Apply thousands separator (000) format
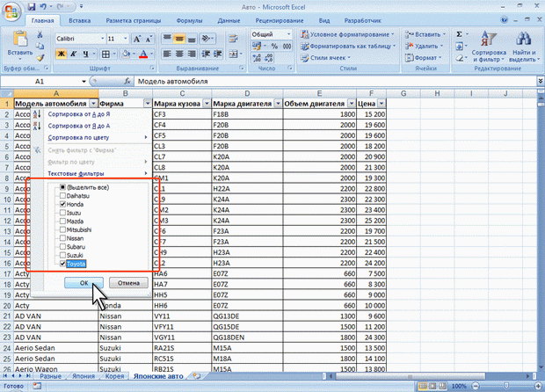 point(287,46)
